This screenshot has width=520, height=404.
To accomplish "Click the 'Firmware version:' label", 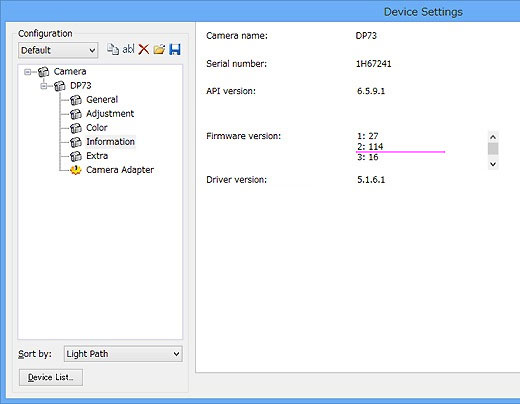I will coord(244,136).
